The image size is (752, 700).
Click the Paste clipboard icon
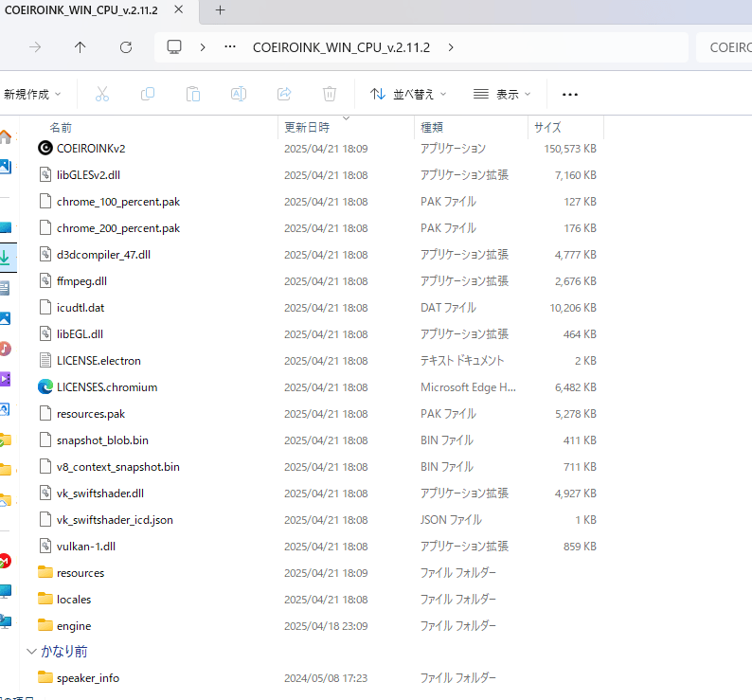tap(193, 94)
